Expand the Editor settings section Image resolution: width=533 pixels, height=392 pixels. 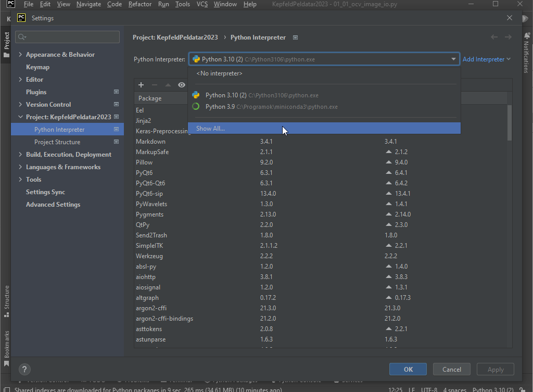click(x=20, y=79)
